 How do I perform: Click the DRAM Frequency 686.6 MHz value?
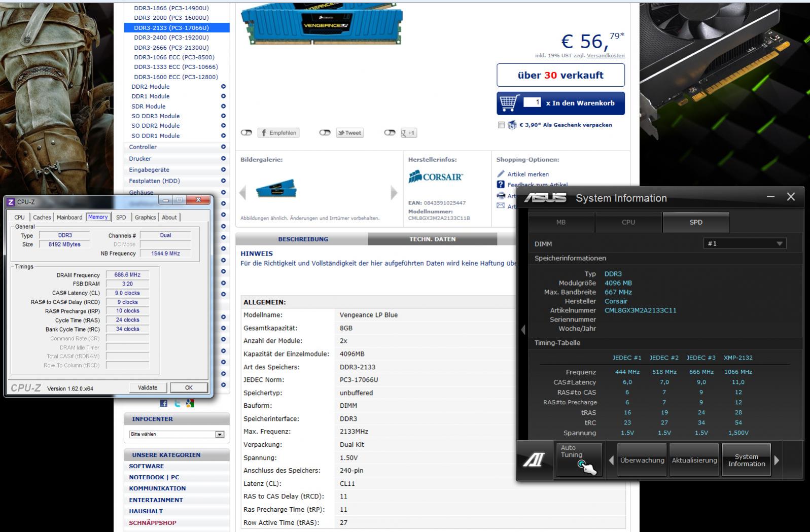[127, 275]
